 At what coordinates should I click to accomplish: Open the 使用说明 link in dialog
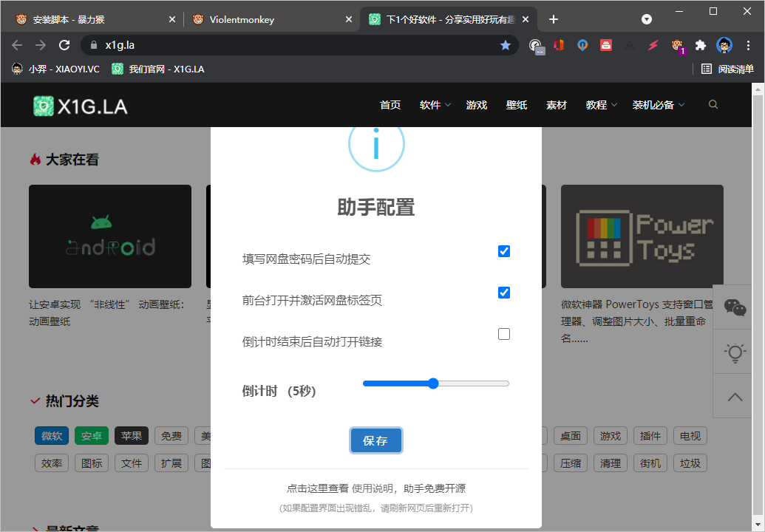click(373, 488)
